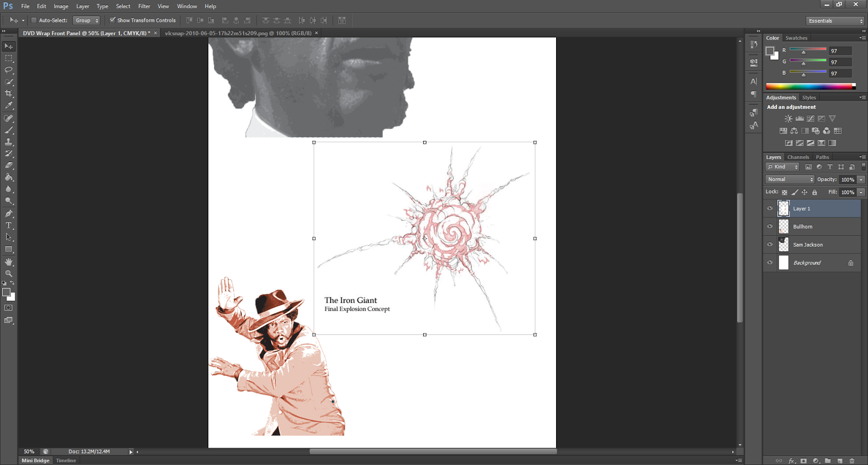Click the zoom percentage field
Image resolution: width=868 pixels, height=465 pixels.
[x=29, y=451]
